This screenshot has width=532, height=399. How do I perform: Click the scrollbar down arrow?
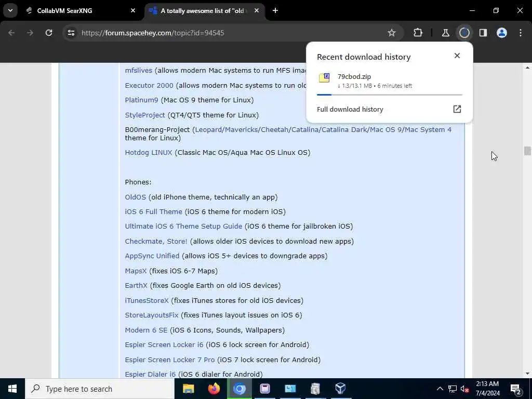coord(527,374)
